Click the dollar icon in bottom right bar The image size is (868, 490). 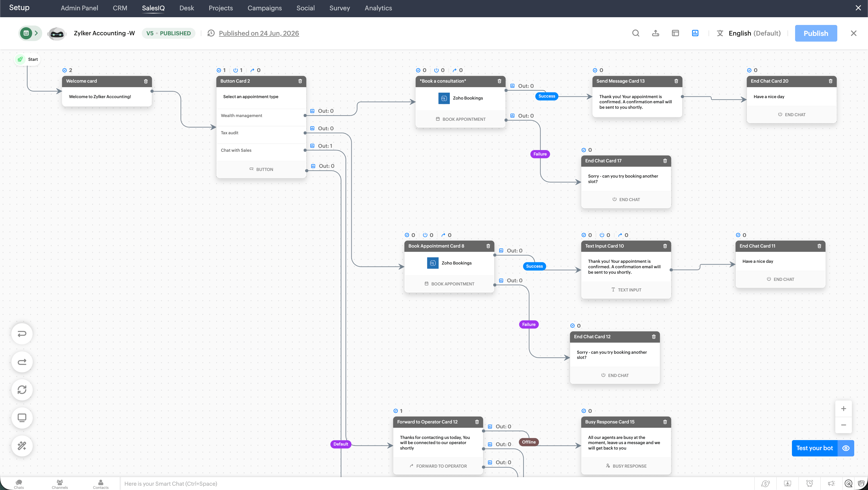765,484
